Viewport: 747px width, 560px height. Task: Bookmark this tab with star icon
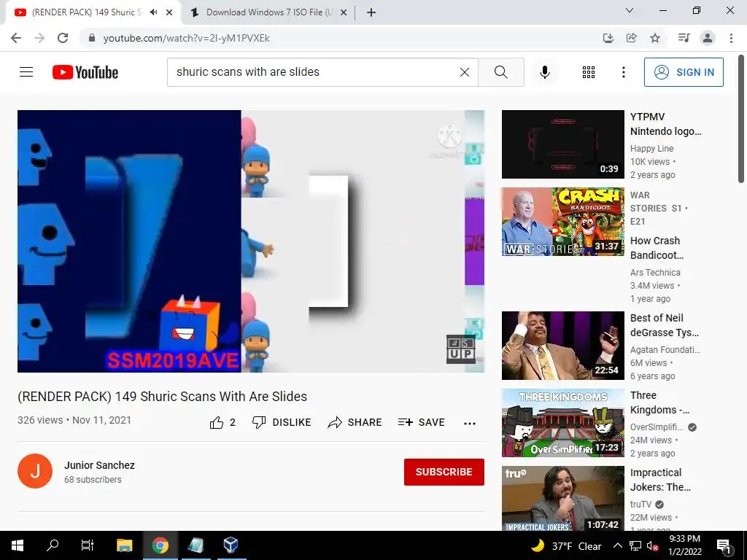(x=655, y=38)
